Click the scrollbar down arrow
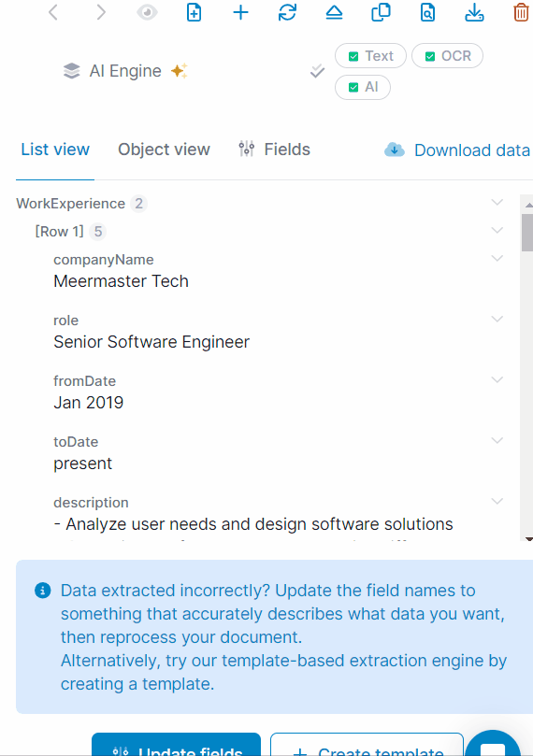 tap(528, 538)
